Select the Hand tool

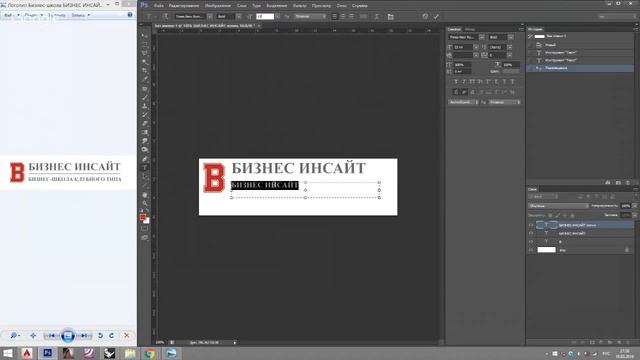[144, 195]
